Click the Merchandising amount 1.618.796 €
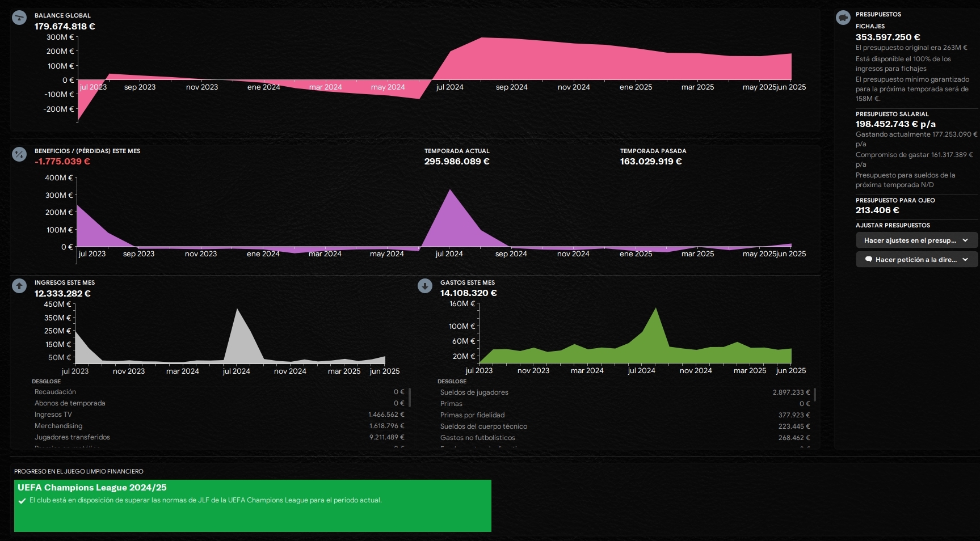This screenshot has width=980, height=541. pyautogui.click(x=386, y=426)
